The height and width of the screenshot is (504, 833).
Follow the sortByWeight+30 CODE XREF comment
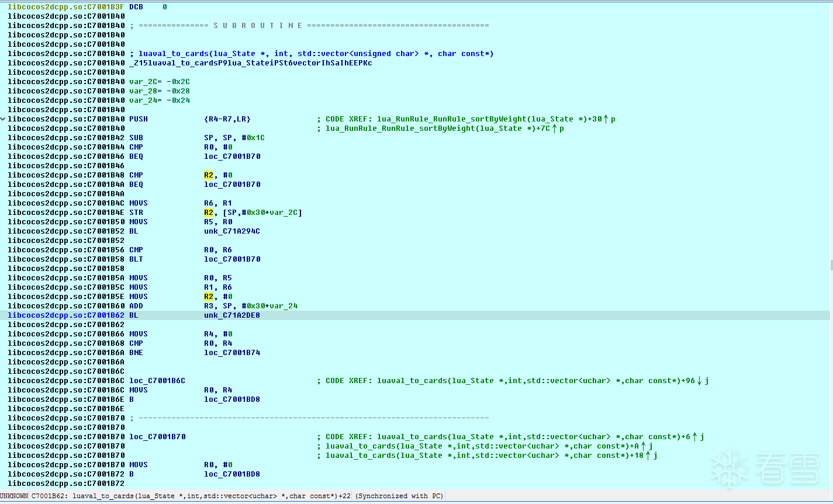pyautogui.click(x=466, y=119)
